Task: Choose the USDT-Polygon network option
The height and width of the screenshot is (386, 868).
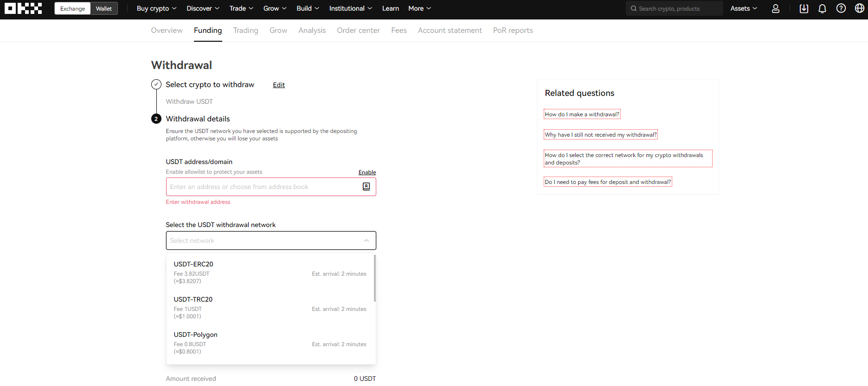Action: tap(270, 343)
